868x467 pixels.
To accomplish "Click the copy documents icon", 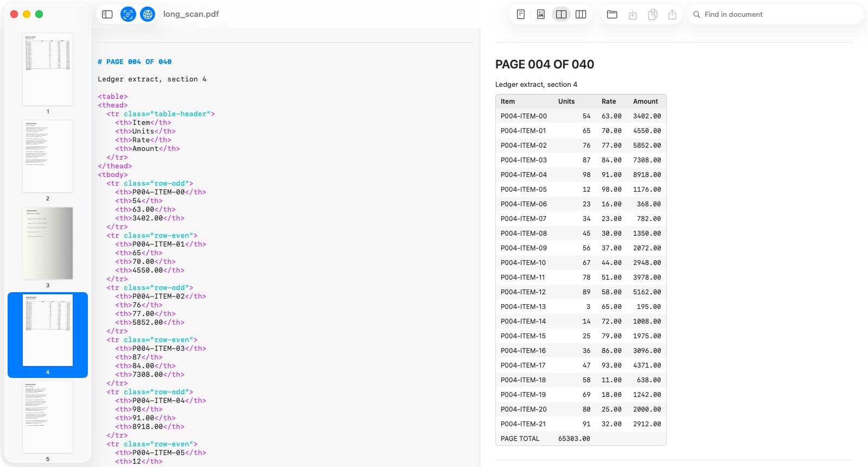I will tap(653, 15).
